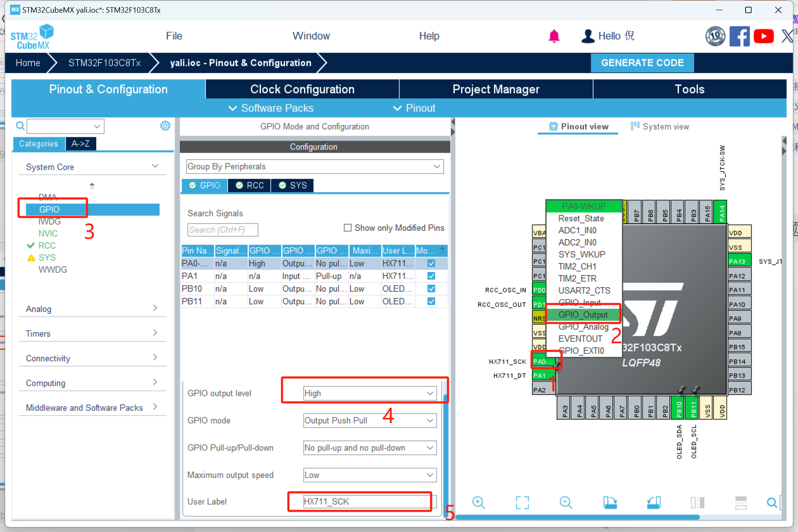This screenshot has height=532, width=798.
Task: Open the user account icon
Action: tap(588, 36)
